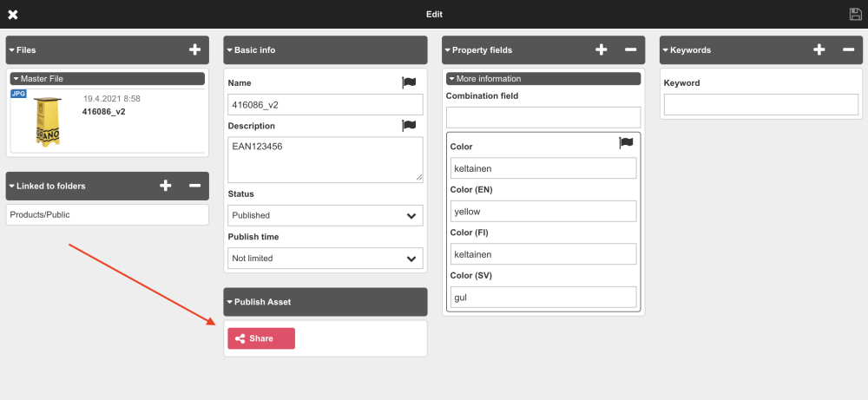Click the save disk icon

coord(855,14)
